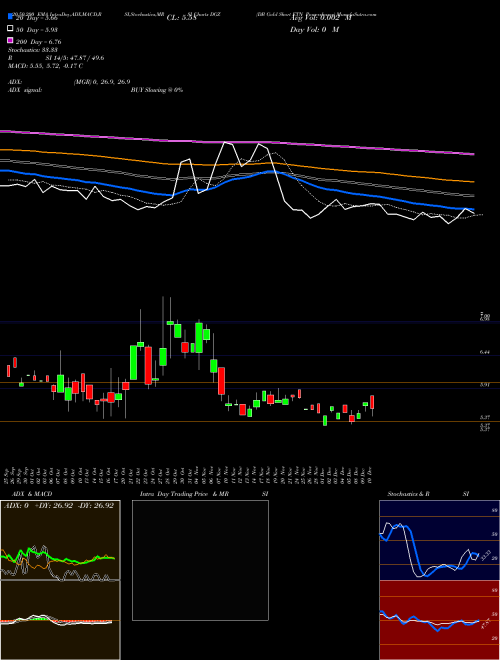The height and width of the screenshot is (660, 500).
Task: Click the 'Day Vol: 0 M' label
Action: (314, 29)
